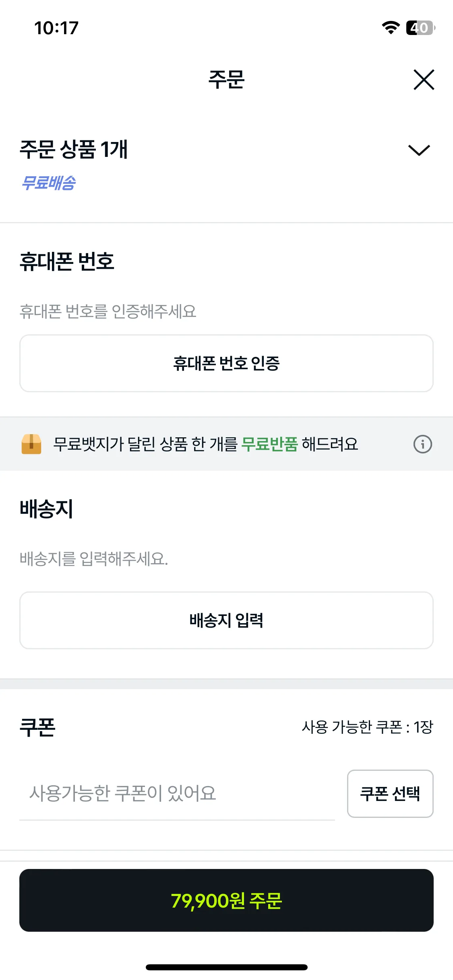Open 배송지 입력 address entry
The image size is (453, 980).
[x=226, y=620]
